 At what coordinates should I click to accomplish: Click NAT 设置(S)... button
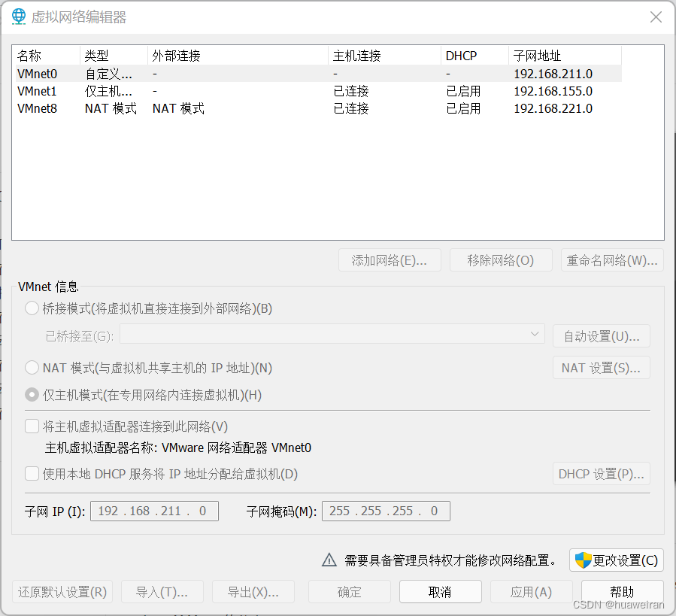[602, 368]
